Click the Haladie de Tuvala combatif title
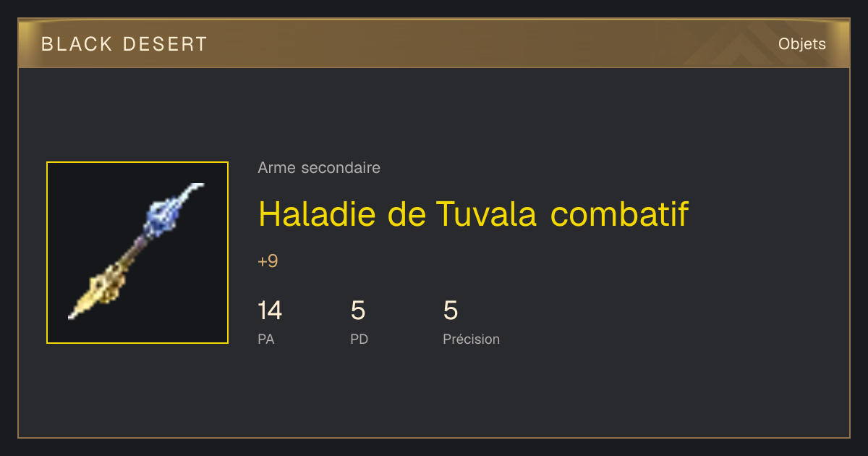868x456 pixels. coord(473,214)
